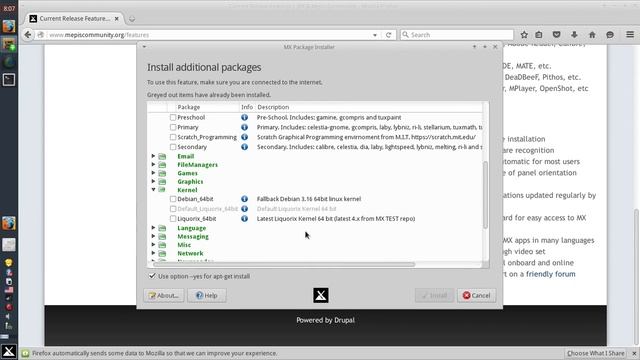The width and height of the screenshot is (640, 360).
Task: Expand the Network category
Action: [153, 253]
